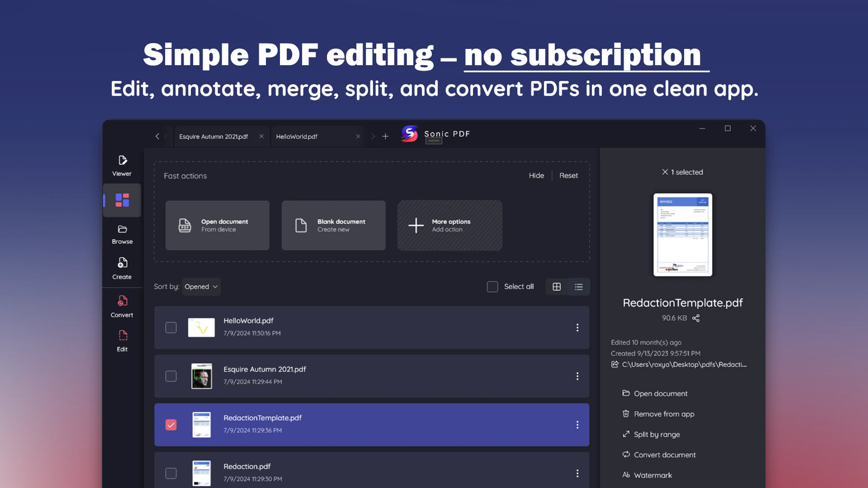The image size is (868, 488).
Task: Switch to Esquire Autumn 2021.pdf tab
Action: coord(222,136)
